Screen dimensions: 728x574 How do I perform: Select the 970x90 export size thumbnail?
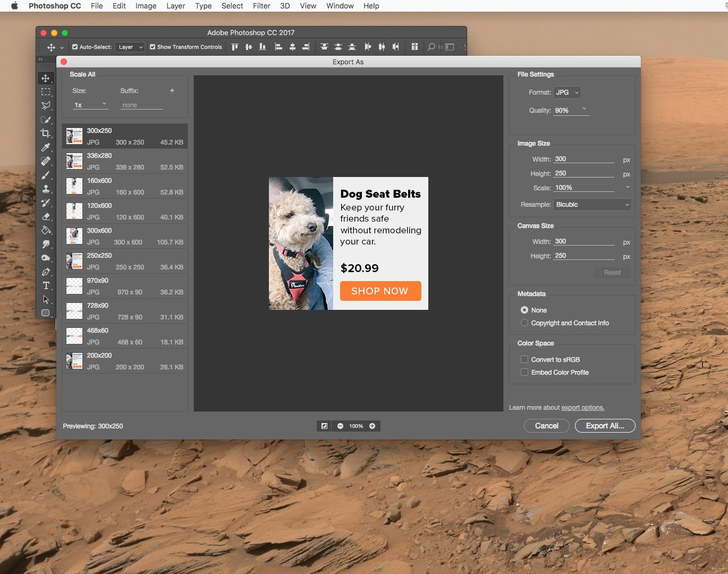[74, 286]
